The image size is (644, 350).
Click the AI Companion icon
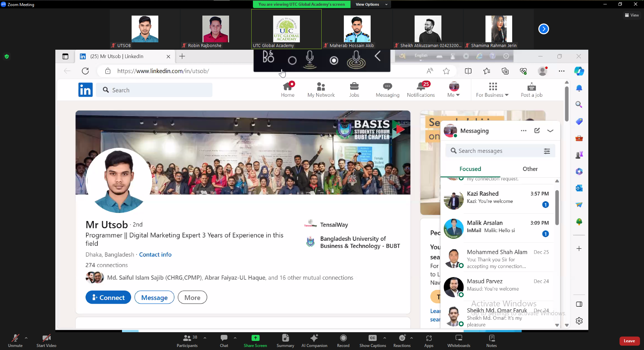314,341
